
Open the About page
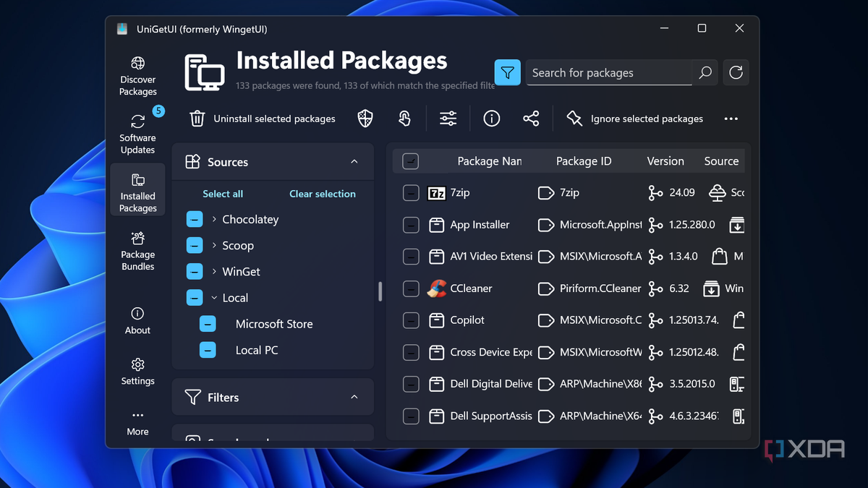point(137,321)
